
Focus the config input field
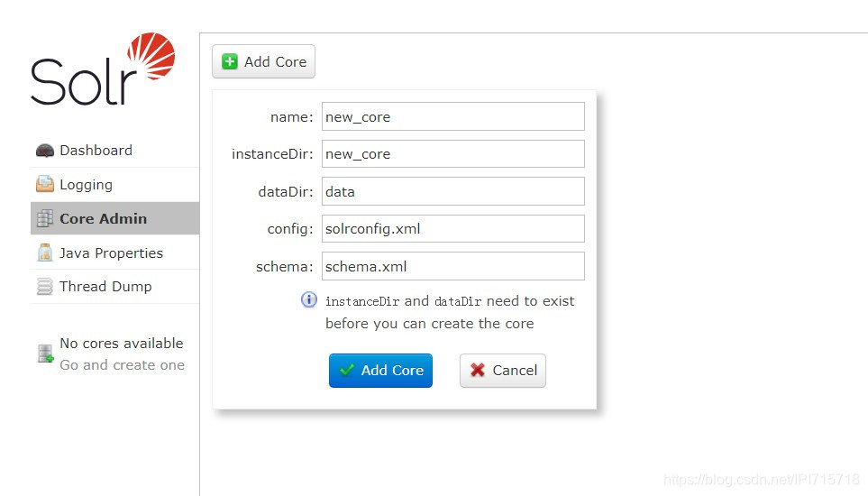452,229
